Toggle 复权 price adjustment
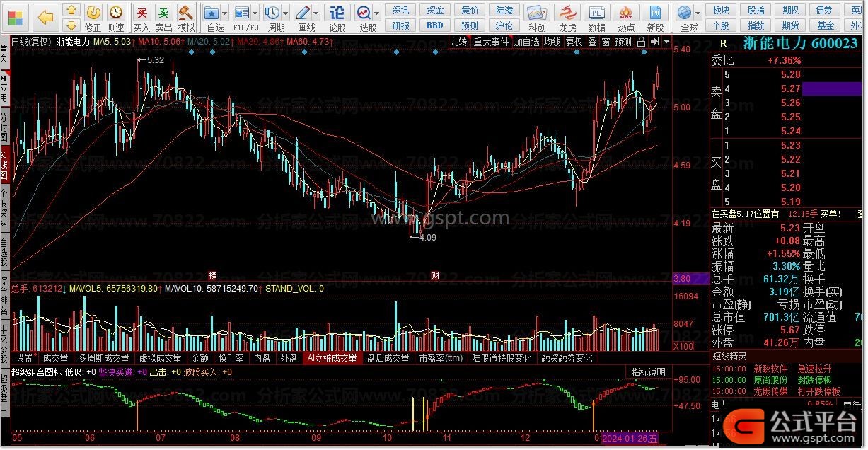 [574, 42]
